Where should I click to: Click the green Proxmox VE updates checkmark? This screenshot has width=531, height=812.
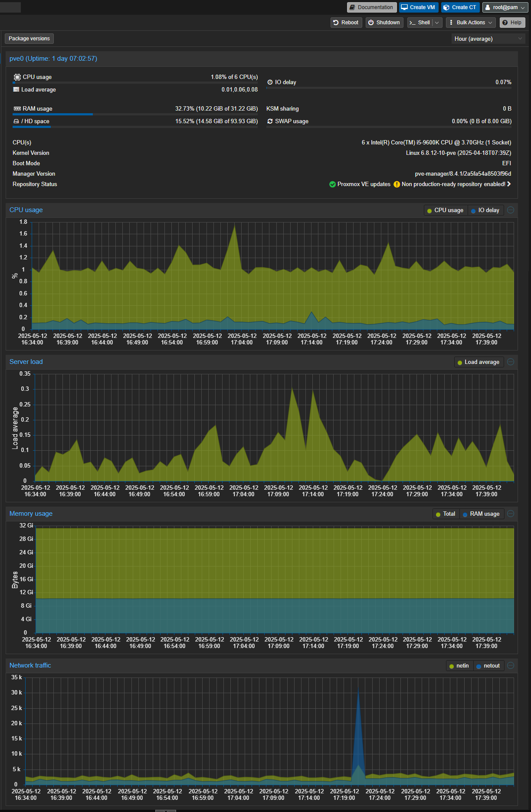[332, 184]
